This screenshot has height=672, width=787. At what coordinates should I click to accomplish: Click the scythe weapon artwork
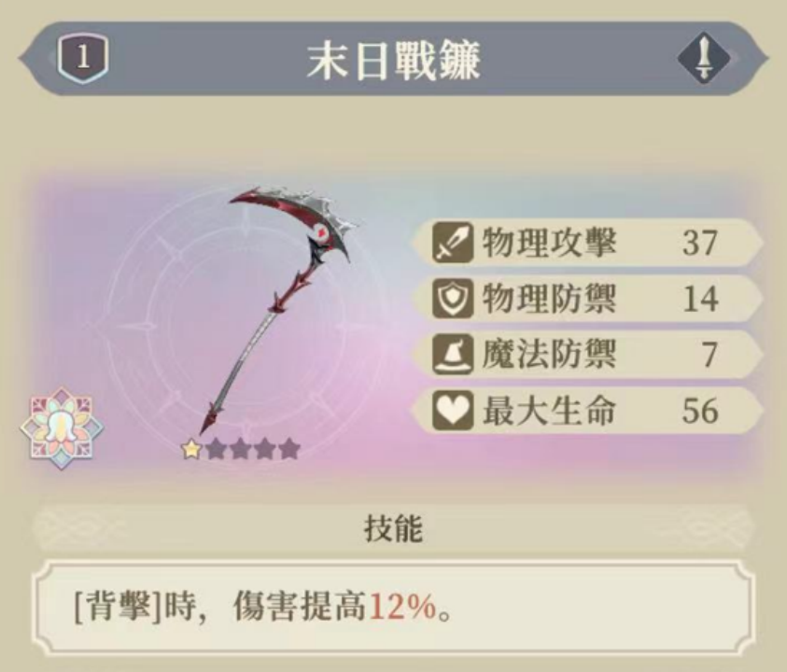[x=279, y=311]
